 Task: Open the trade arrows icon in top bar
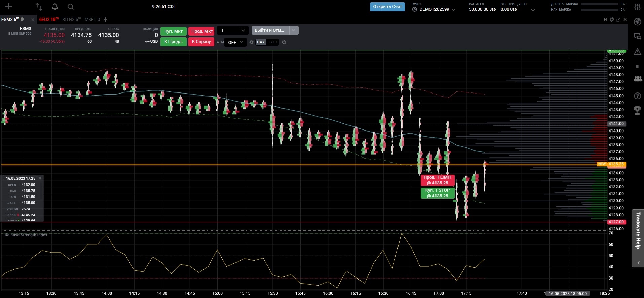pos(39,7)
